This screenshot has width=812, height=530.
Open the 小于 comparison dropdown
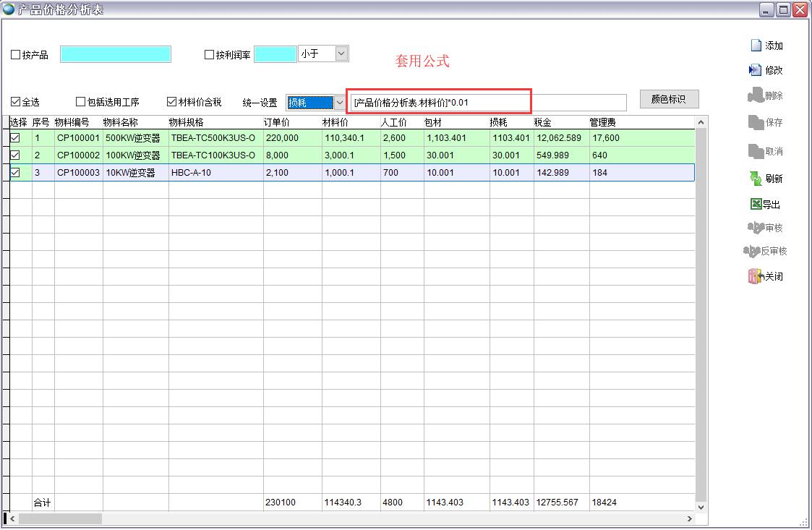click(341, 54)
